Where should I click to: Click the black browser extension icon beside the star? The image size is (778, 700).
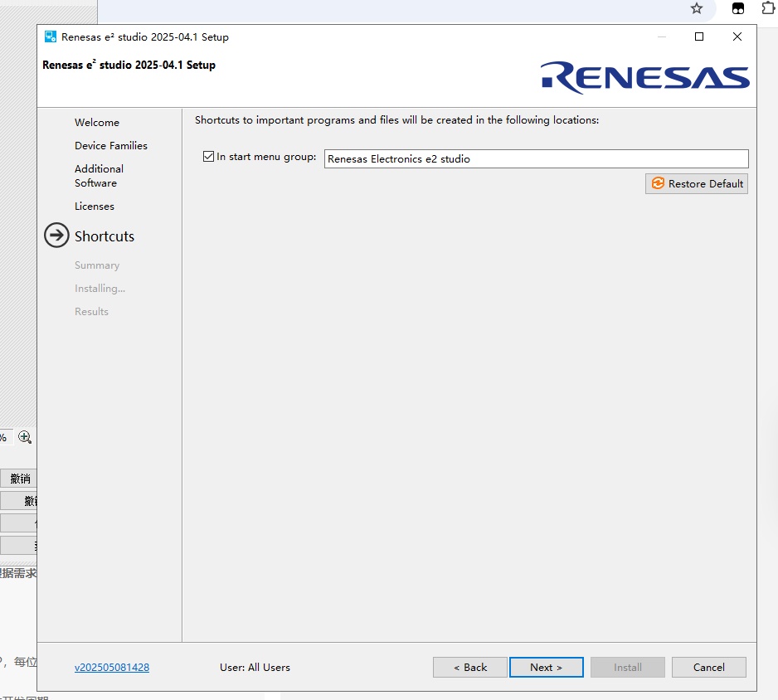pos(738,8)
